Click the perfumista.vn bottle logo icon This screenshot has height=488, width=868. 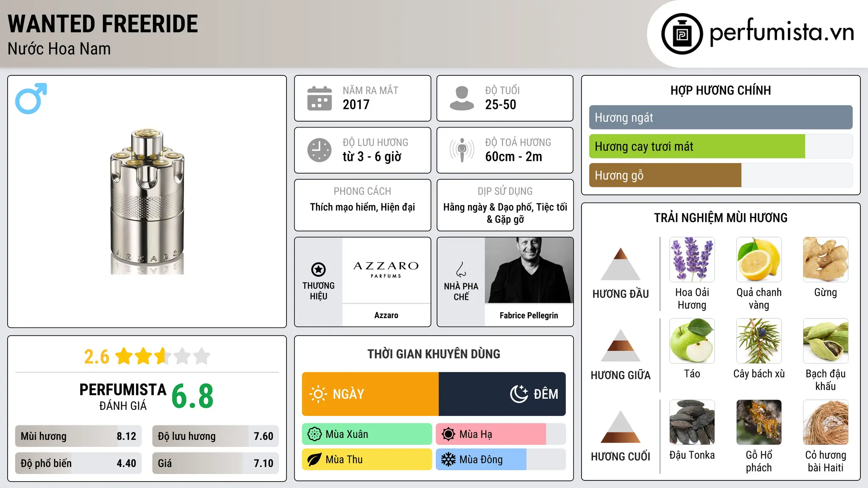[x=682, y=34]
